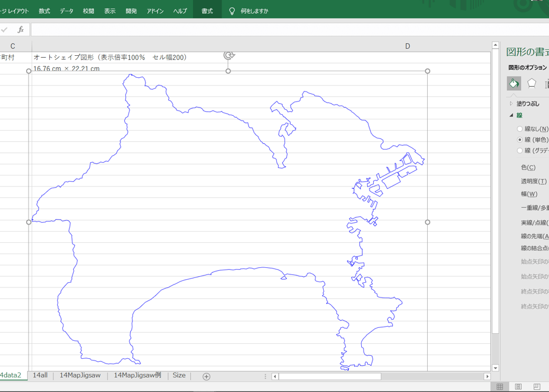Add a new sheet with plus icon
The image size is (549, 392).
pos(206,377)
